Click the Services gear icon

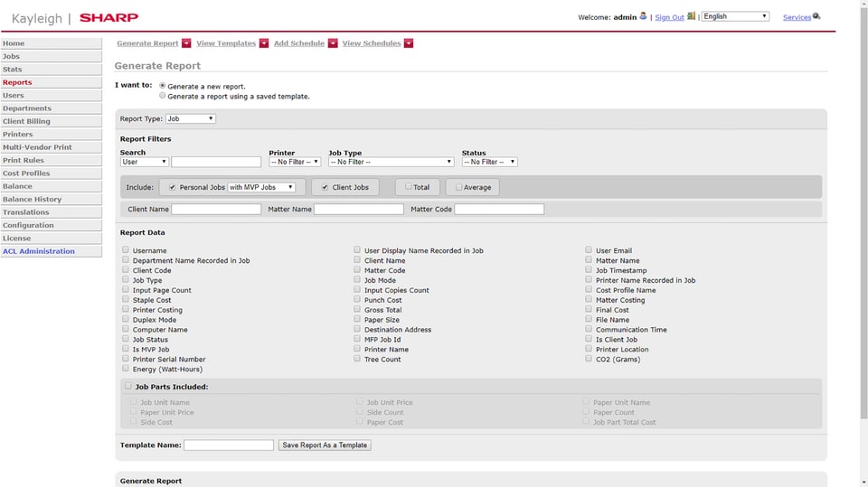click(816, 16)
